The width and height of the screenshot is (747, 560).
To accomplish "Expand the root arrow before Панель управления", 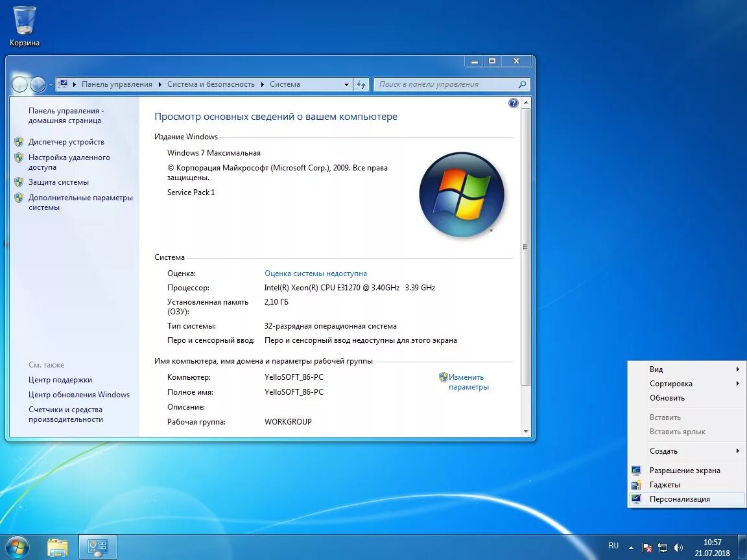I will pyautogui.click(x=75, y=84).
